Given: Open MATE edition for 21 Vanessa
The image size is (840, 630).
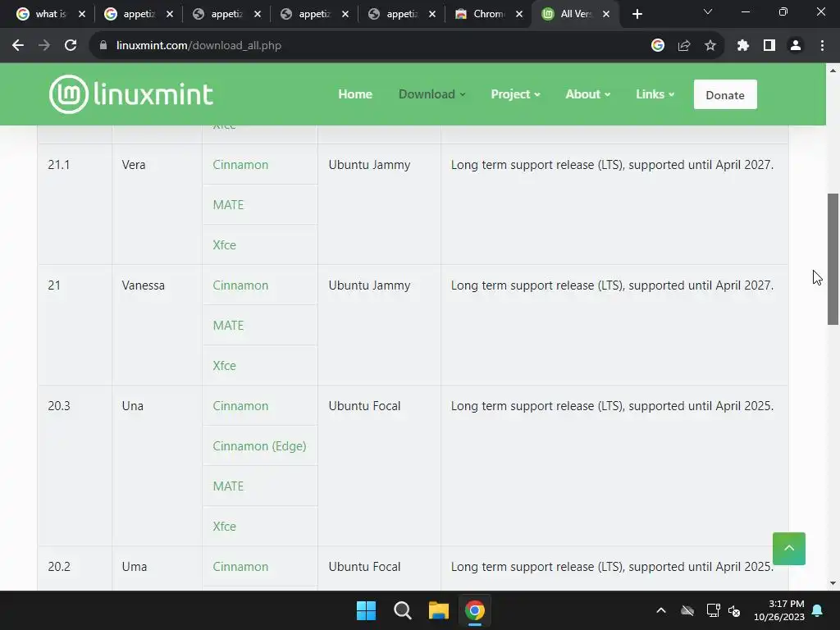Looking at the screenshot, I should pos(228,326).
